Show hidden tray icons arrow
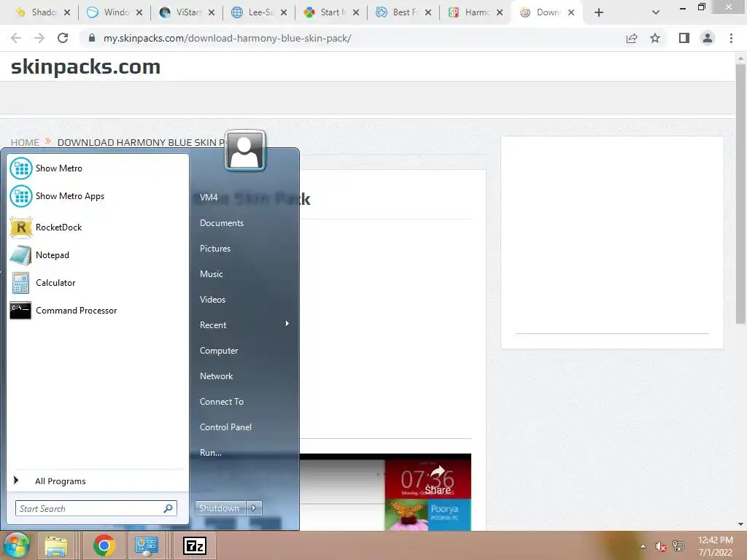 click(643, 546)
